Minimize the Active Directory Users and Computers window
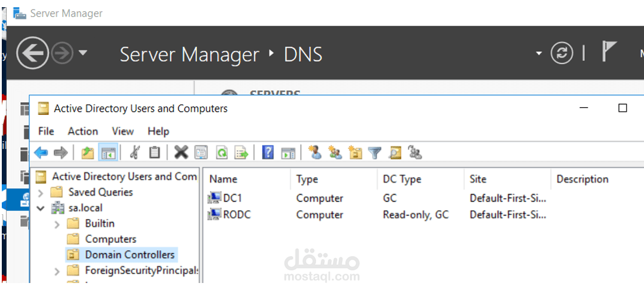Screen dimensions: 644x289 (584, 108)
